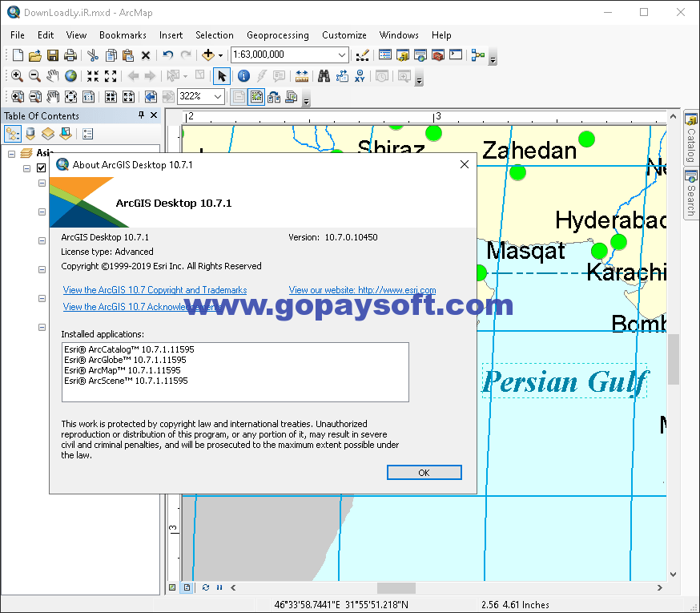
Task: Click OK in the About dialog
Action: pyautogui.click(x=424, y=473)
